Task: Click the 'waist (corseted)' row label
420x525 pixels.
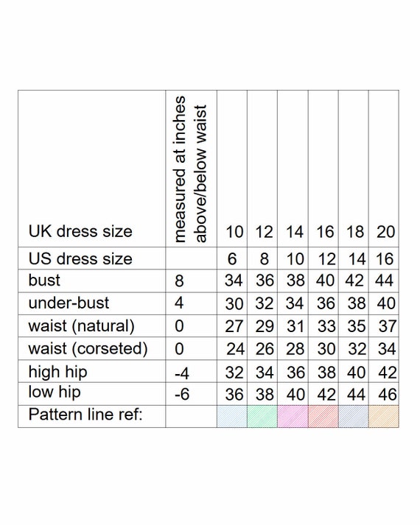Action: (x=88, y=348)
